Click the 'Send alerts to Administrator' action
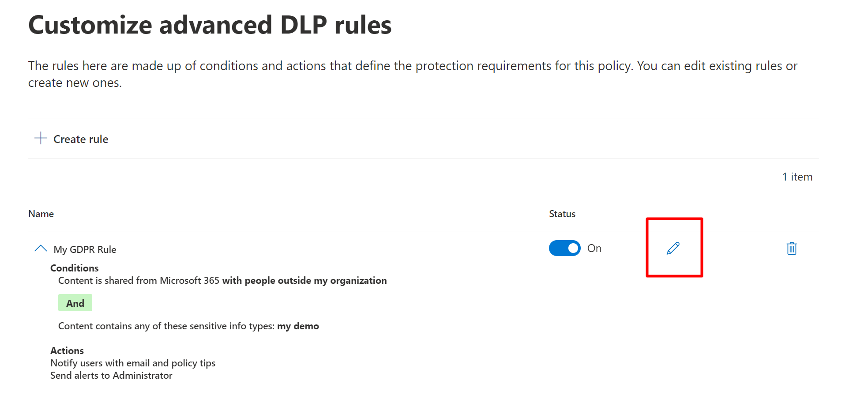The width and height of the screenshot is (868, 407). point(111,376)
